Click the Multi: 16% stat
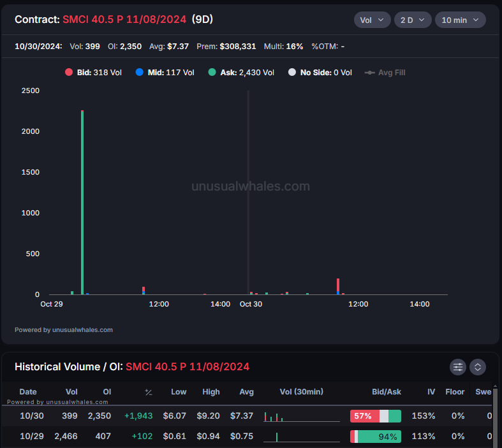 (x=283, y=47)
